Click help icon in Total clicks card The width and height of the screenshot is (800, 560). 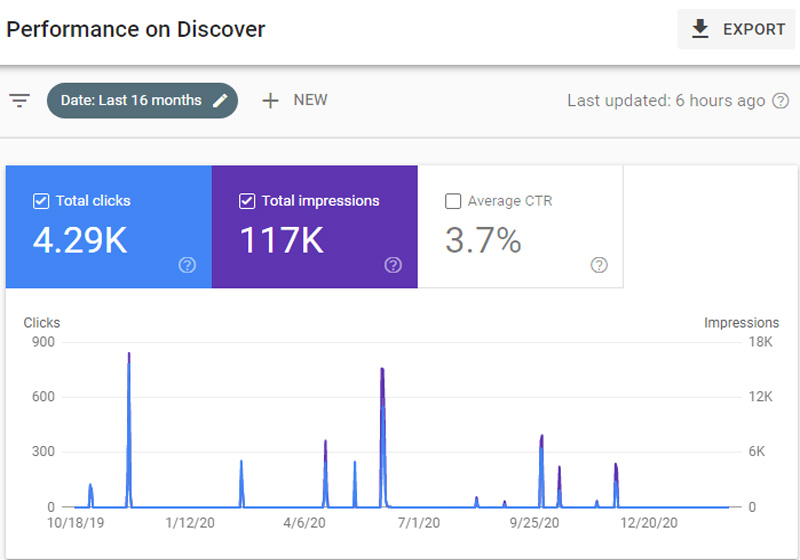point(186,265)
